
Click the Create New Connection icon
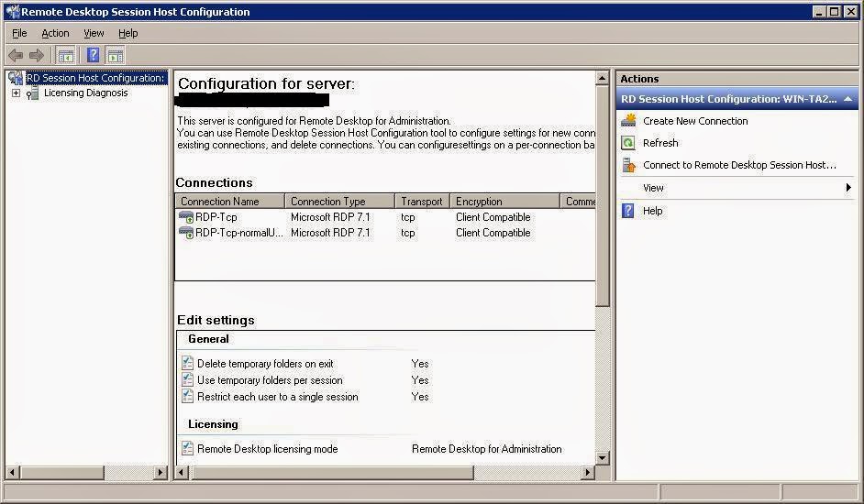click(x=628, y=121)
